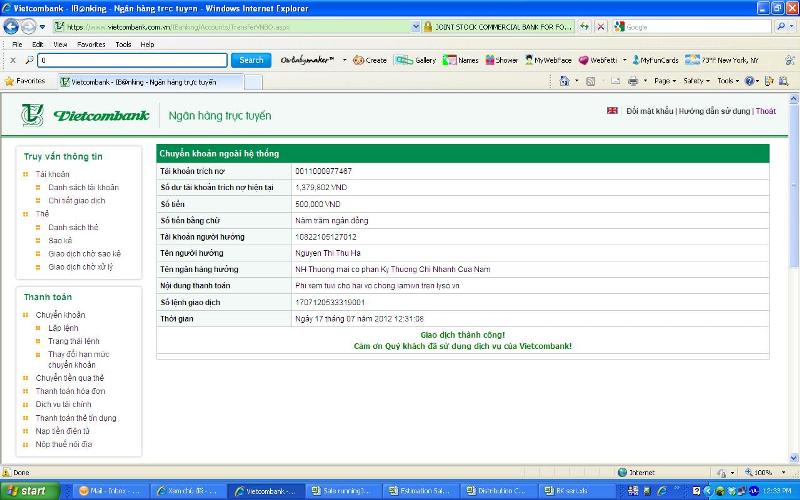Expand the Page menu dropdown

[665, 81]
